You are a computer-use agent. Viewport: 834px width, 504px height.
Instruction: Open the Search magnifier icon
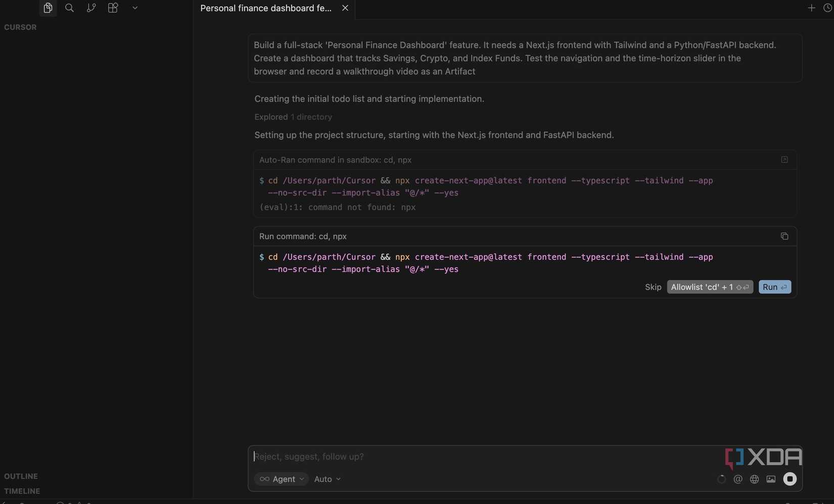(x=70, y=8)
